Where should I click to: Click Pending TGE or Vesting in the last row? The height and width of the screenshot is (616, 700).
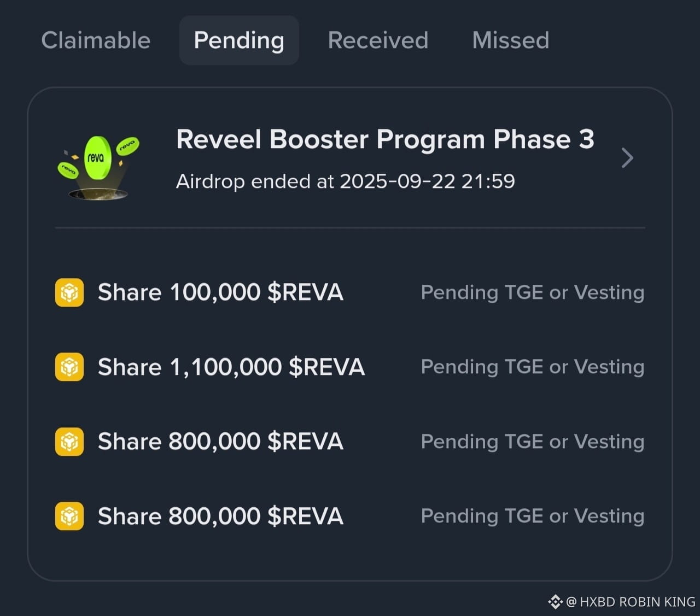click(x=533, y=516)
